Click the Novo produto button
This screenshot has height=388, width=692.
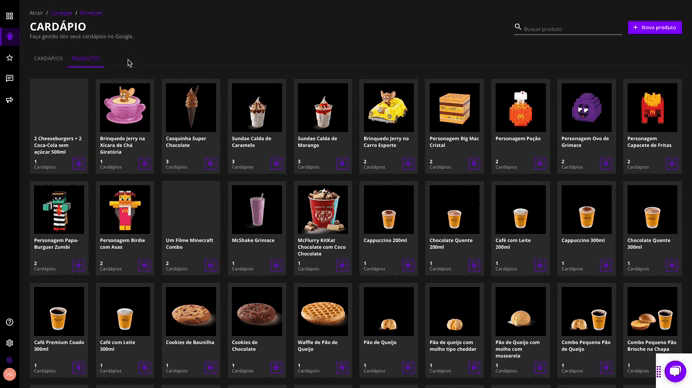coord(654,27)
